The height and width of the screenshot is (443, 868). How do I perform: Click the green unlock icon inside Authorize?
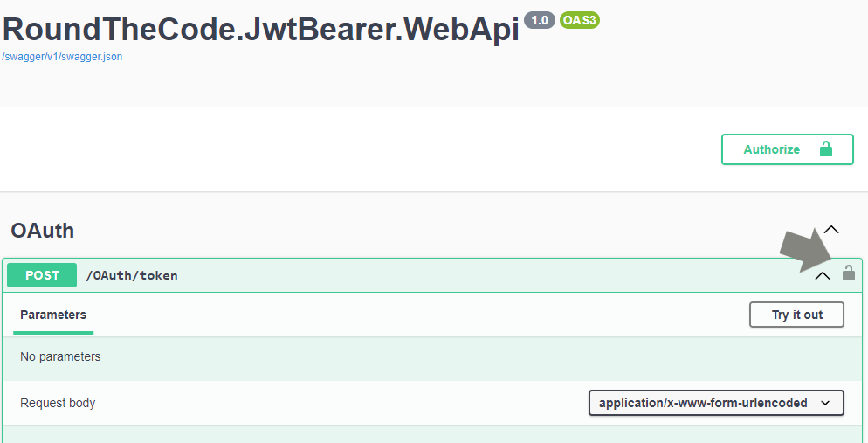[x=826, y=149]
